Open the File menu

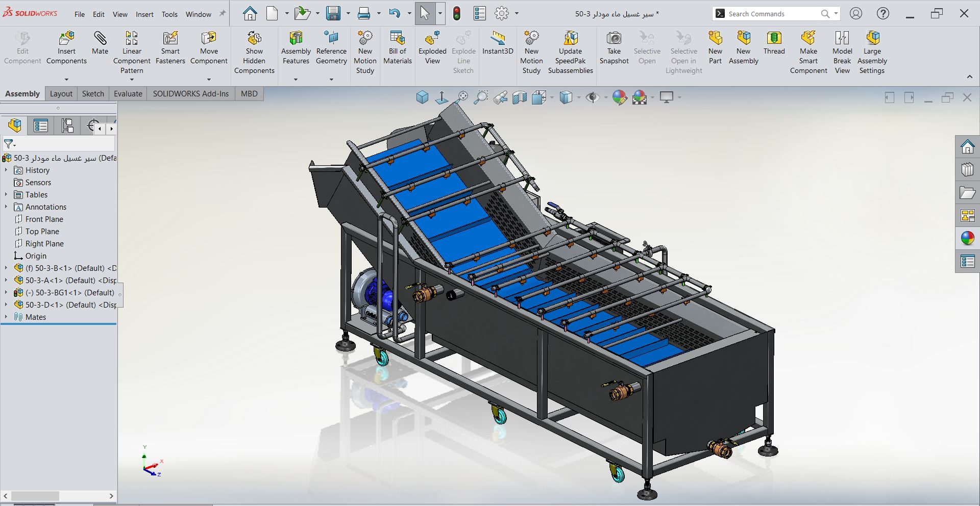click(x=80, y=14)
